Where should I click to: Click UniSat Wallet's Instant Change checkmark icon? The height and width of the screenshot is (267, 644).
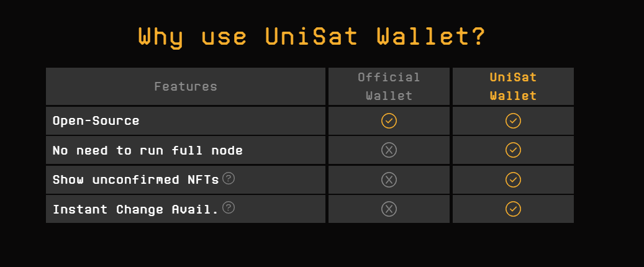click(513, 209)
